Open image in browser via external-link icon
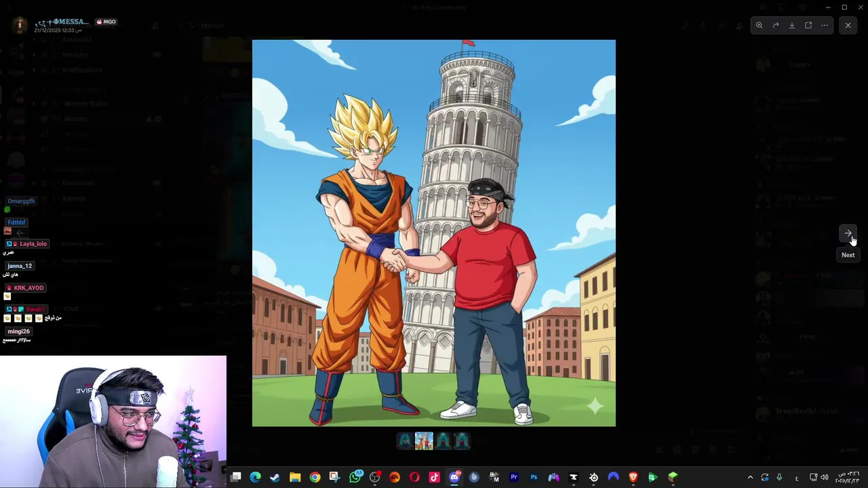 pos(808,25)
